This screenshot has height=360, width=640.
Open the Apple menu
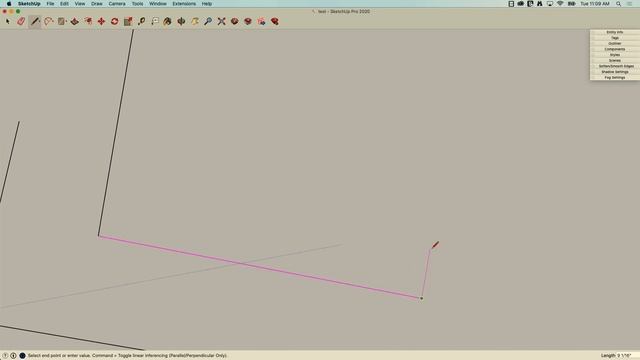pos(9,4)
